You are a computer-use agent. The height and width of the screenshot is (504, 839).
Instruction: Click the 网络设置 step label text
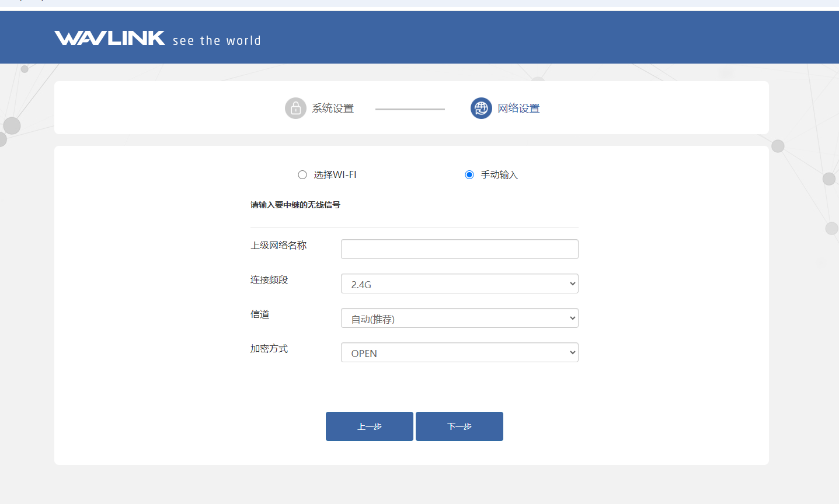(518, 108)
